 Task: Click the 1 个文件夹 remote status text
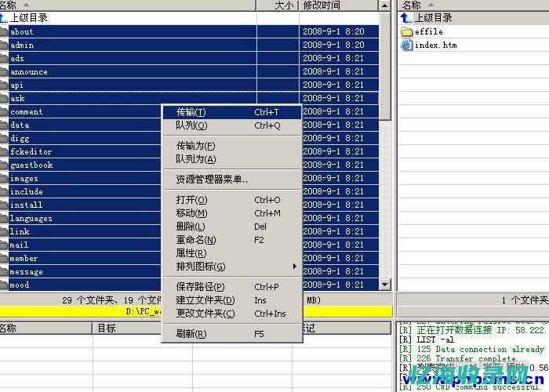click(524, 300)
